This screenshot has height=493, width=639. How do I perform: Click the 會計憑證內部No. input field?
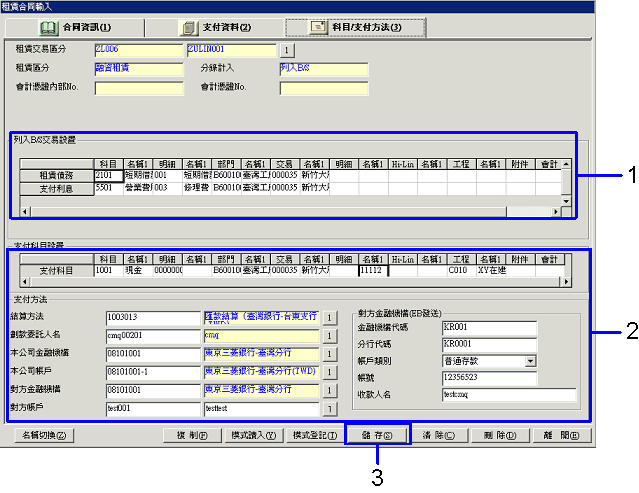(x=139, y=88)
